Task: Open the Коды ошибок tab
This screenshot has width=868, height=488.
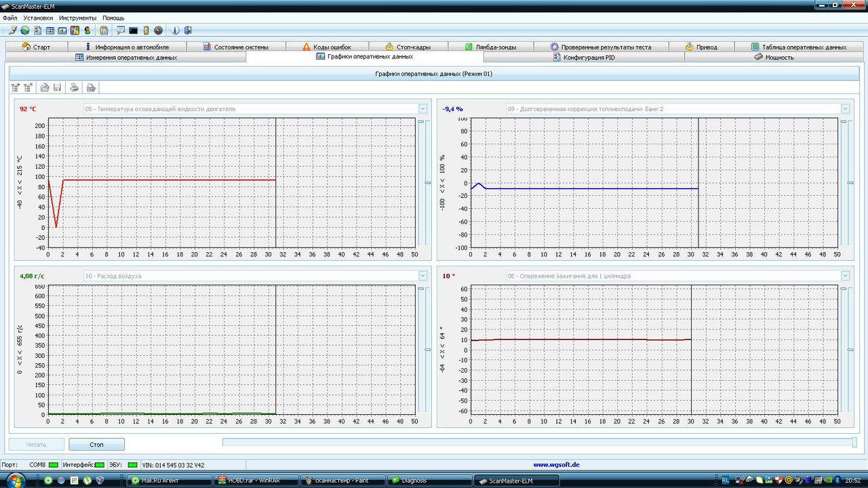Action: click(x=327, y=47)
